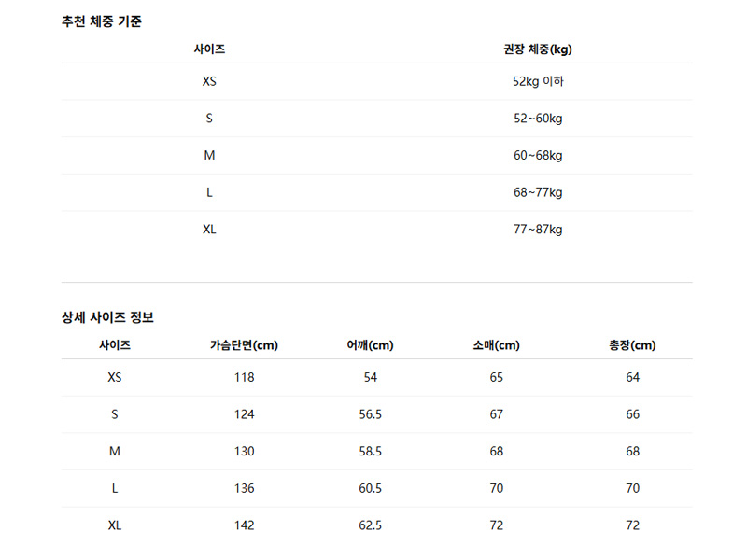
Task: Click shoulder value 60.5
Action: [370, 488]
